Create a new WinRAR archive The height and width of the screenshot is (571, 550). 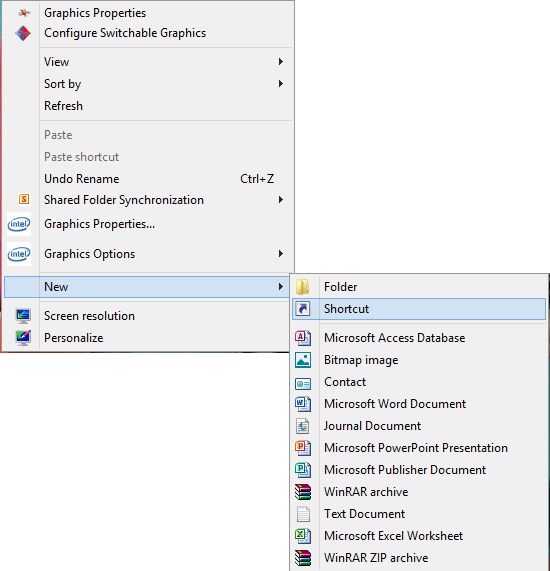419,492
